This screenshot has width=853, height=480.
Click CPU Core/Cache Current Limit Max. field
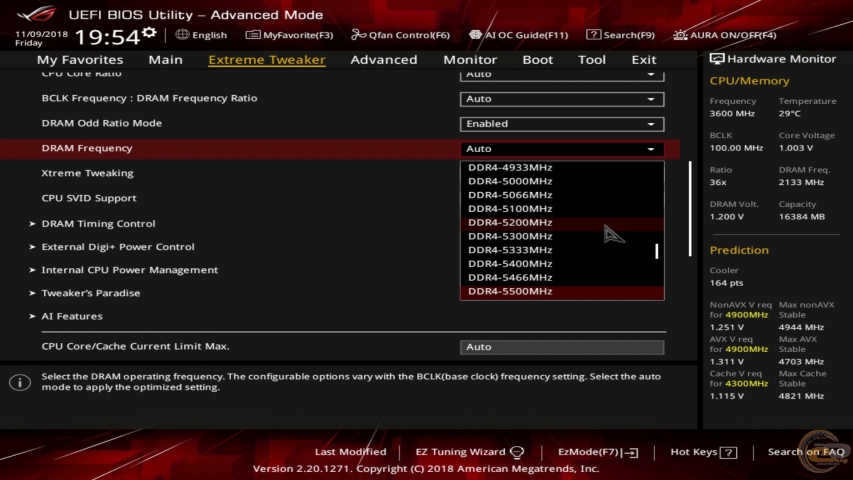562,347
